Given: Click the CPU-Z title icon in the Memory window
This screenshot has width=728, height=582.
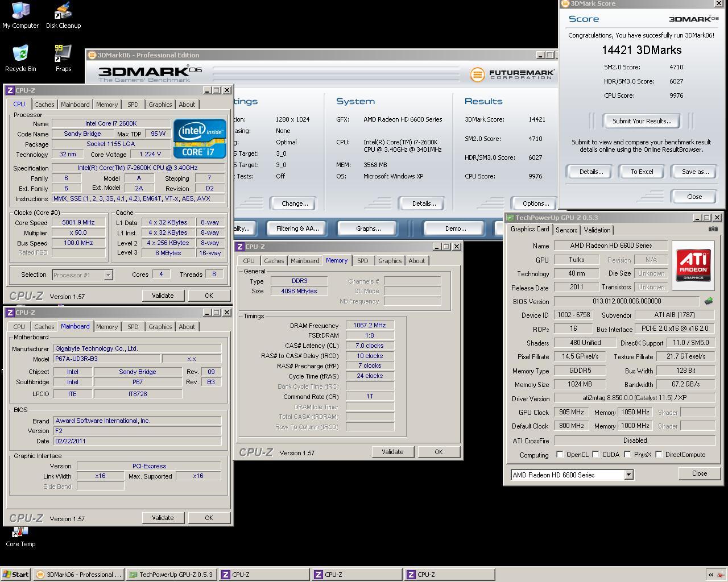Looking at the screenshot, I should tap(240, 247).
